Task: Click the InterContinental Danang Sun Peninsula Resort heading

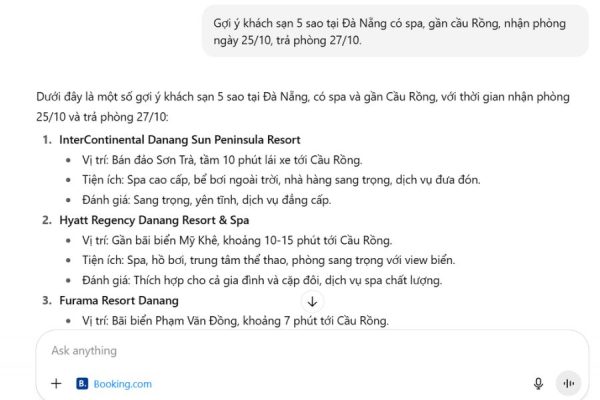Action: (179, 140)
